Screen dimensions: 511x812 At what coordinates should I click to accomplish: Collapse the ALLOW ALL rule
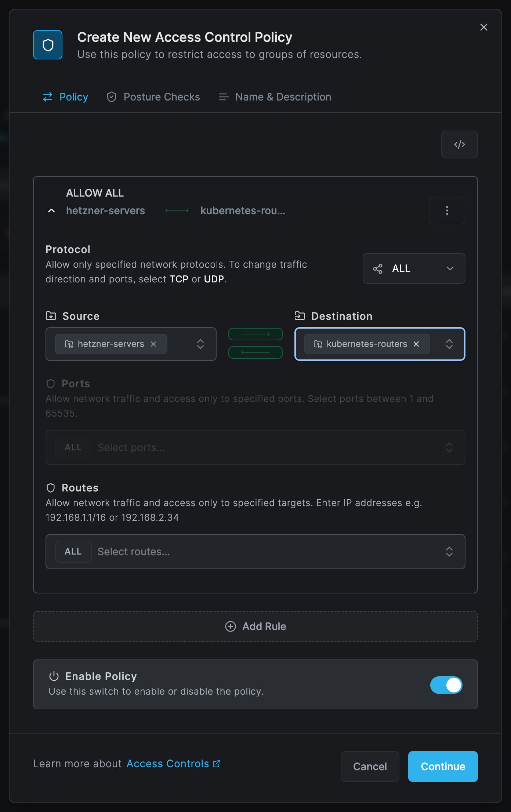51,211
